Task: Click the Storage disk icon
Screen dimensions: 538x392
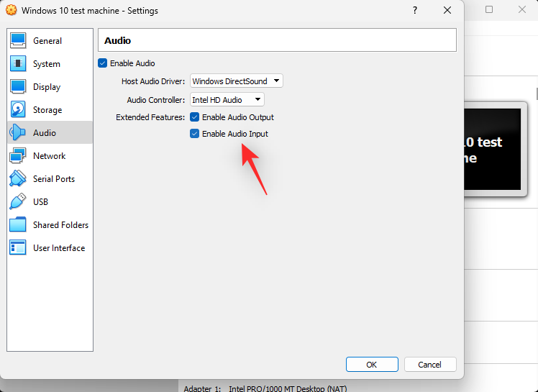Action: tap(18, 110)
